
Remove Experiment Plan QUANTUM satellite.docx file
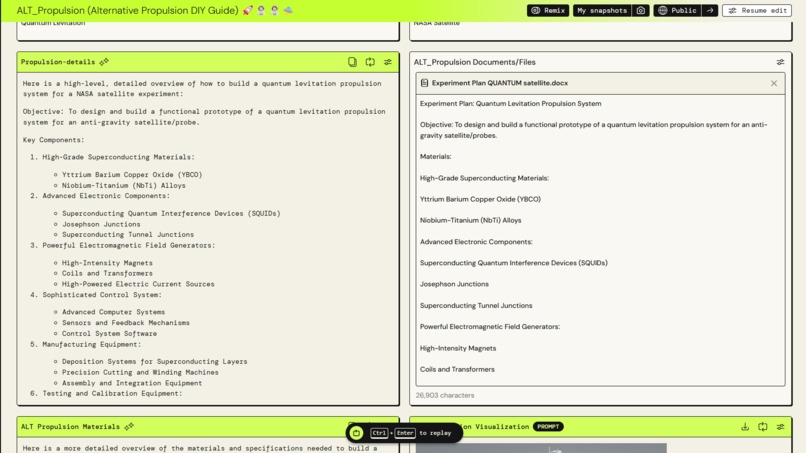(774, 83)
